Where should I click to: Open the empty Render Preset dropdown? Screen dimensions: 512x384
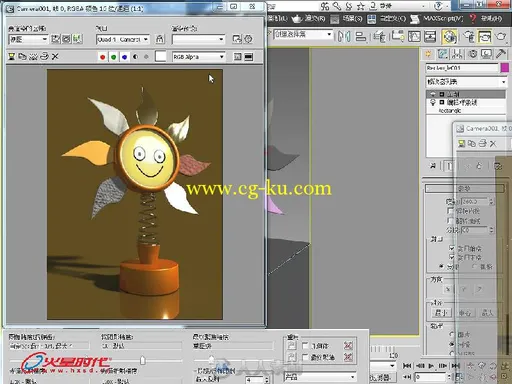198,39
